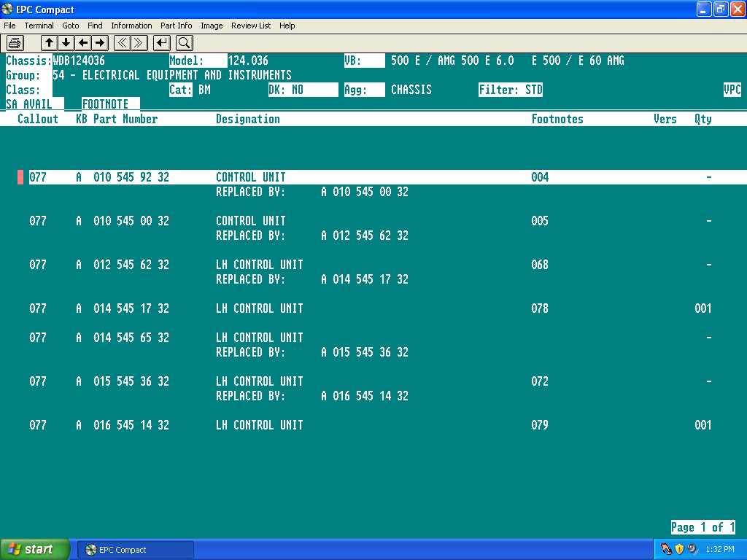Go forward with the double right chevron
Screen dimensions: 747x560
pyautogui.click(x=139, y=42)
